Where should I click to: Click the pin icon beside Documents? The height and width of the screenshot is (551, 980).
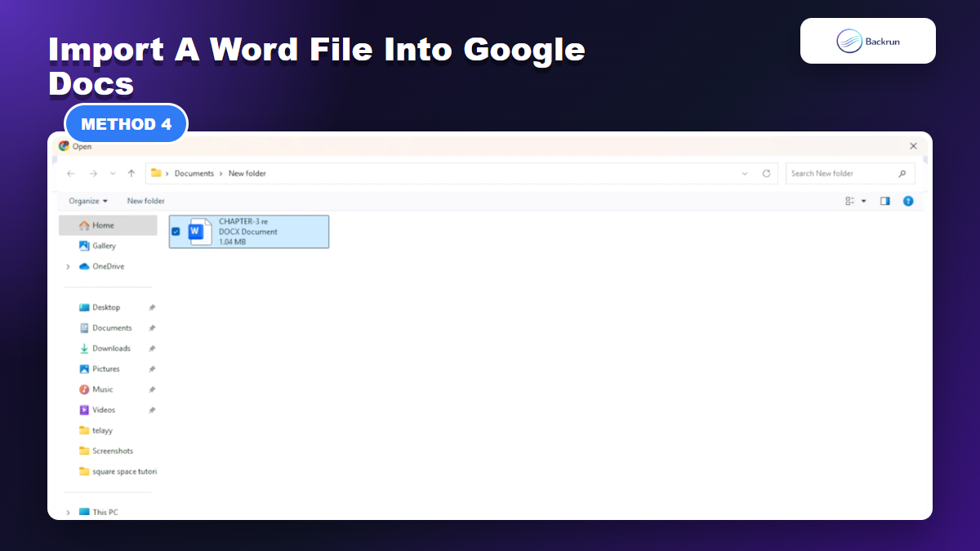pos(152,328)
